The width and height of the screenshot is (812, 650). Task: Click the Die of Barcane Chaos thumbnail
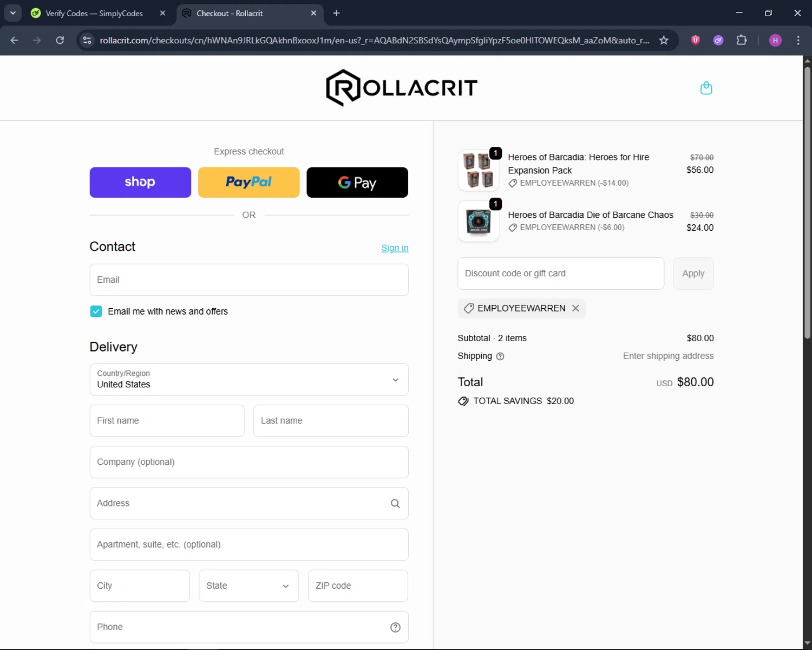(x=479, y=221)
